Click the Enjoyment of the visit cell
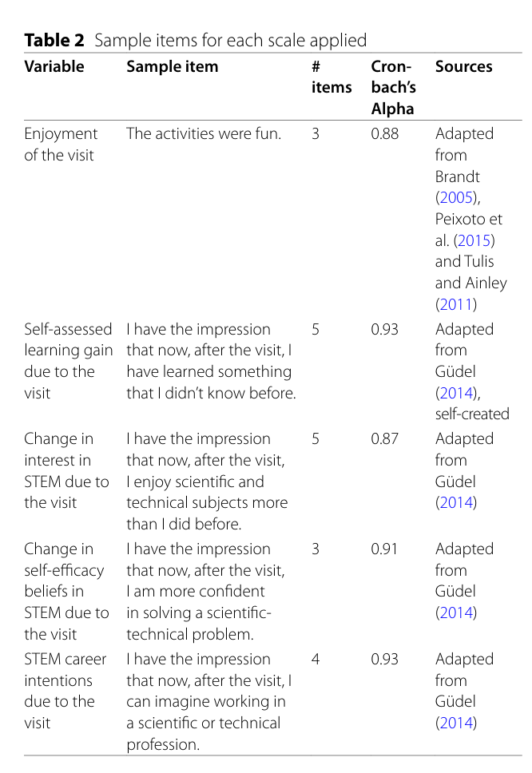The height and width of the screenshot is (773, 532). point(62,145)
